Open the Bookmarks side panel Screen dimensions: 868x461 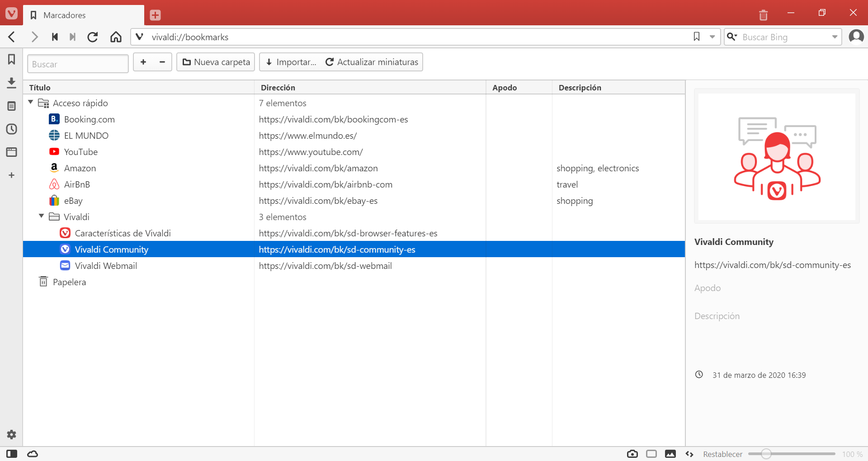pyautogui.click(x=11, y=59)
